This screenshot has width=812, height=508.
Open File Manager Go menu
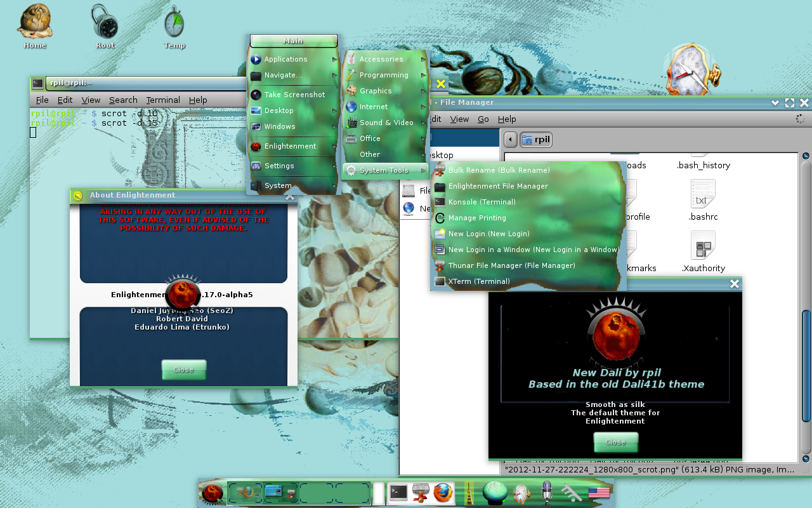tap(483, 119)
